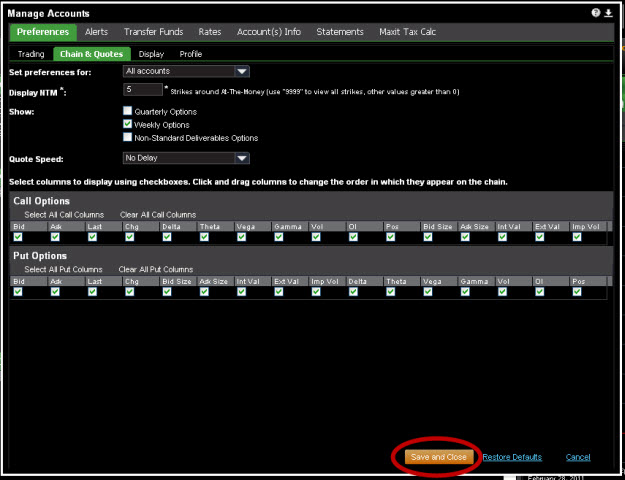
Task: Open the Rates tab
Action: pos(210,32)
